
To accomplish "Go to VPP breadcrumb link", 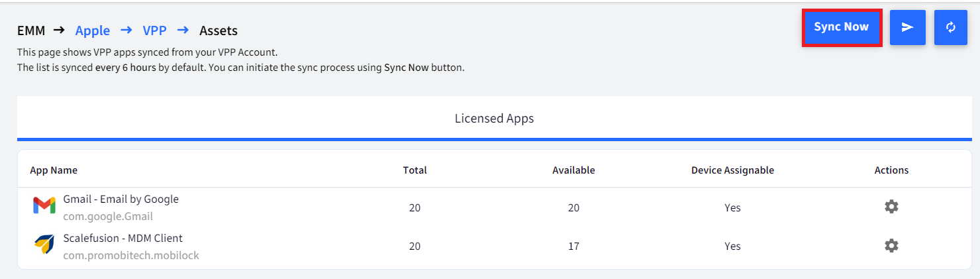I will point(154,30).
